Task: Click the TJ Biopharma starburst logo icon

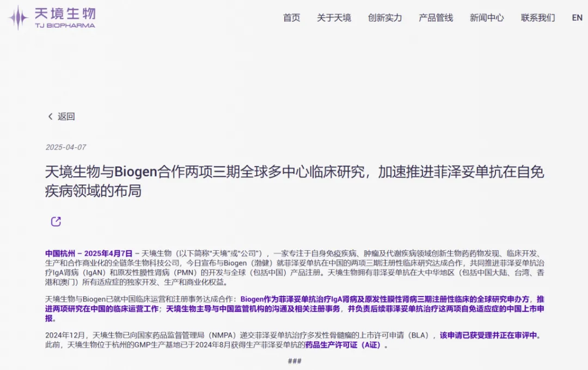Action: (x=18, y=17)
